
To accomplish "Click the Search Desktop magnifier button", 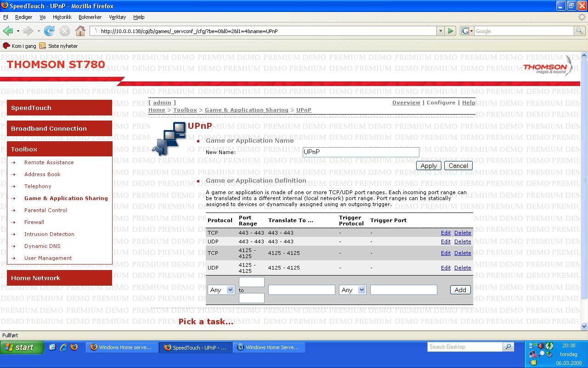I will (x=508, y=347).
